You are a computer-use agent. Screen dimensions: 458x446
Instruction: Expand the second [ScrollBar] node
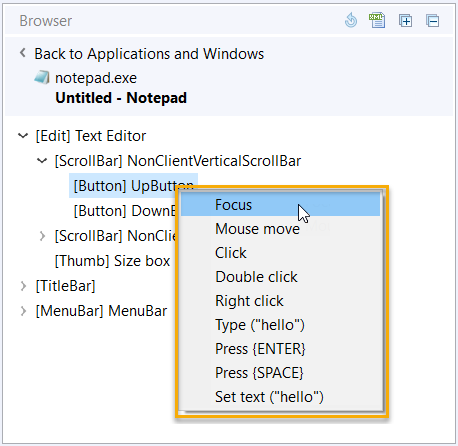click(42, 236)
